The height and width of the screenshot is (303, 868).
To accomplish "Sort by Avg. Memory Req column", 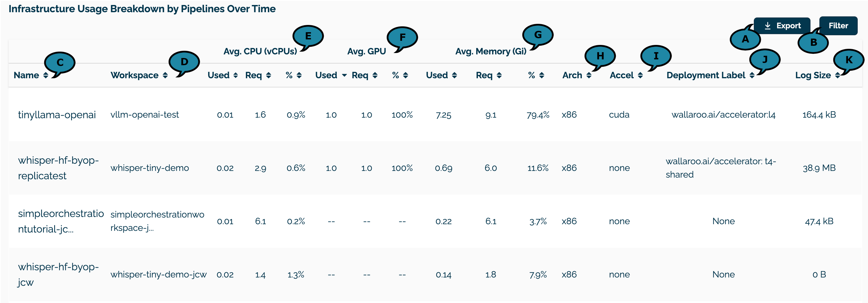I will click(499, 75).
